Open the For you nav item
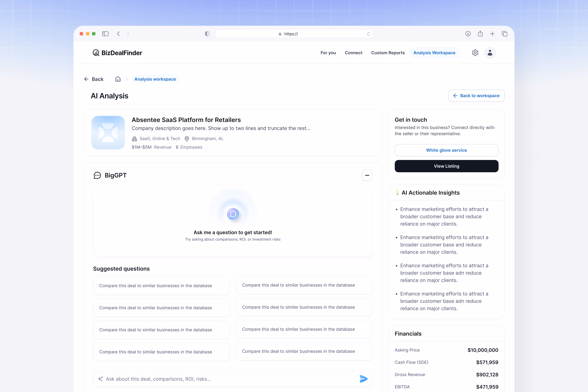The width and height of the screenshot is (588, 392). 328,53
